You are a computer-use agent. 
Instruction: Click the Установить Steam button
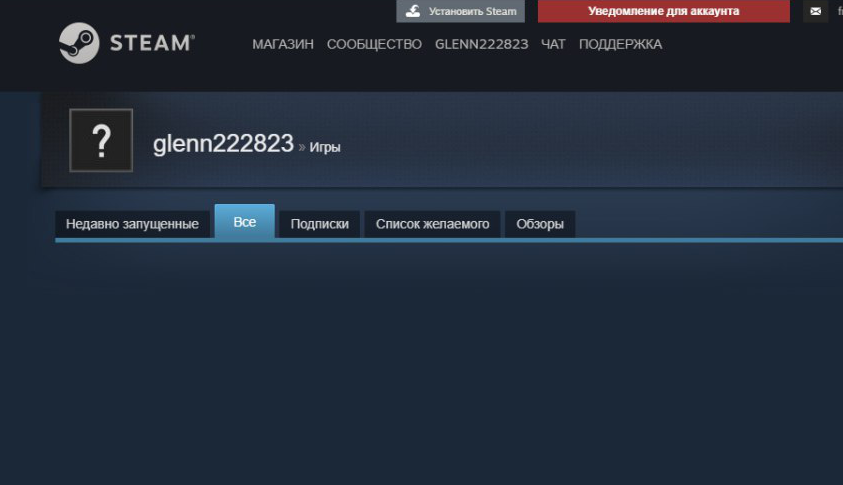pyautogui.click(x=460, y=11)
